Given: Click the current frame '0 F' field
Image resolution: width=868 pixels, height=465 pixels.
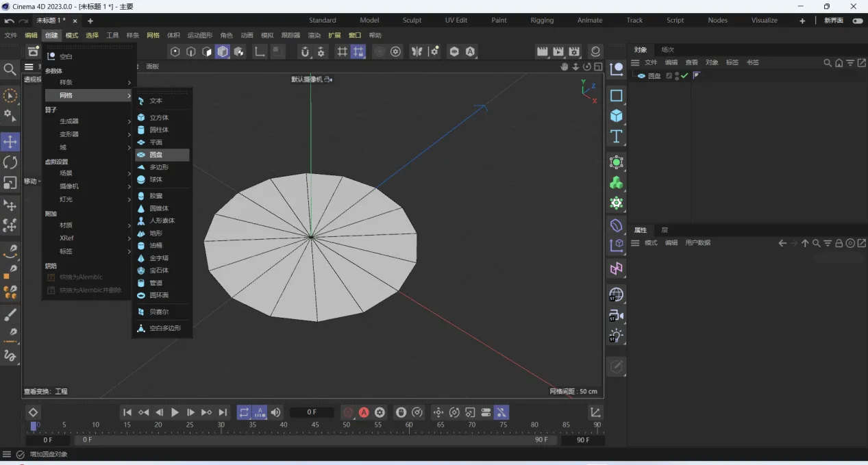Looking at the screenshot, I should tap(312, 412).
